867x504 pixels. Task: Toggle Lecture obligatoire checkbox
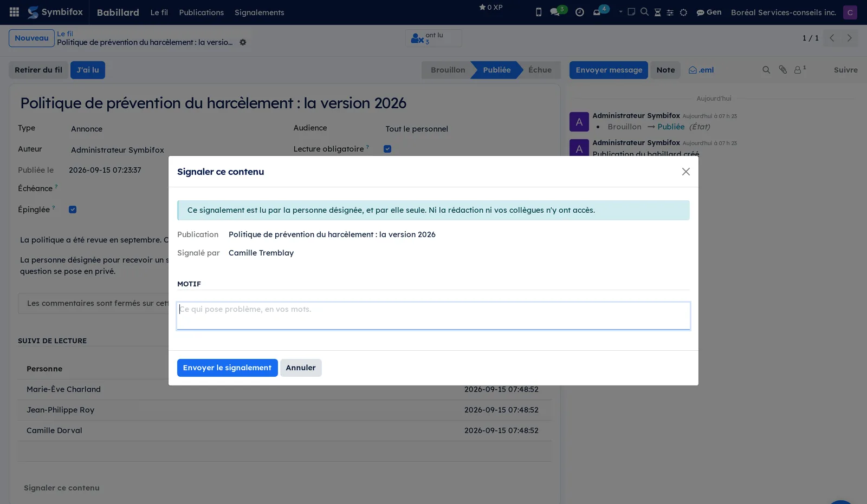pos(387,149)
